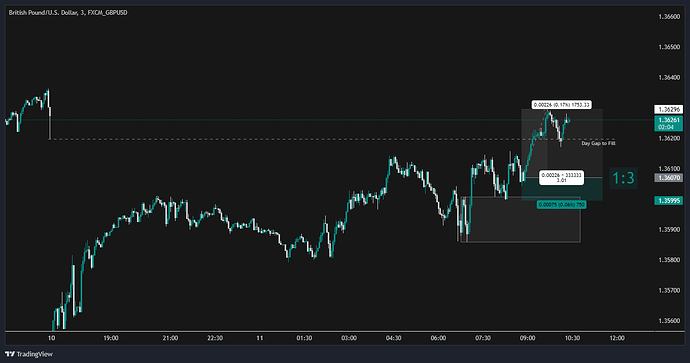Click the 01:30 time axis label

coord(304,338)
